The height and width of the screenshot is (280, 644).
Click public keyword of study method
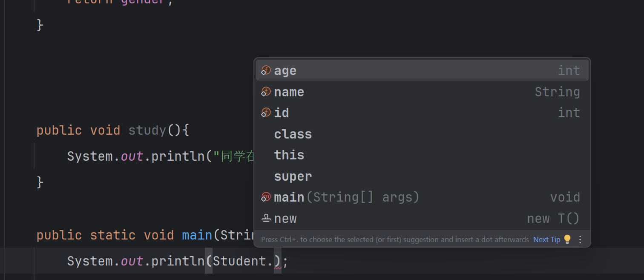pyautogui.click(x=59, y=130)
